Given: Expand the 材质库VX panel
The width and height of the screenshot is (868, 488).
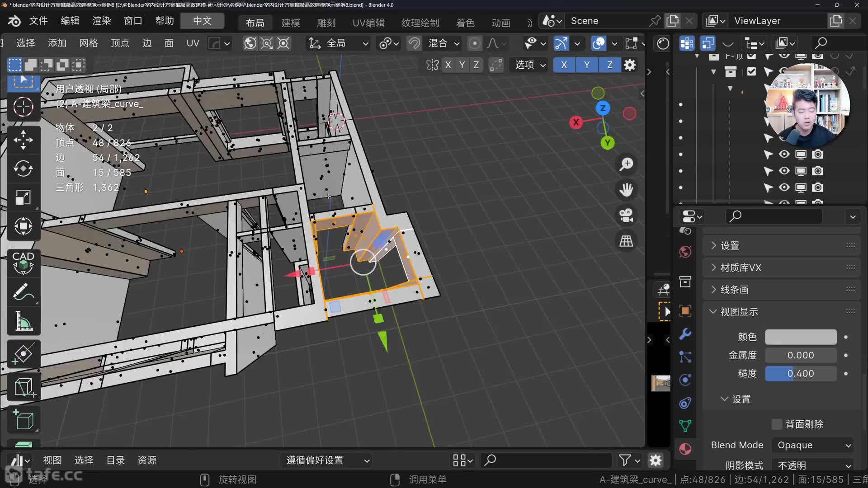Looking at the screenshot, I should (x=741, y=267).
